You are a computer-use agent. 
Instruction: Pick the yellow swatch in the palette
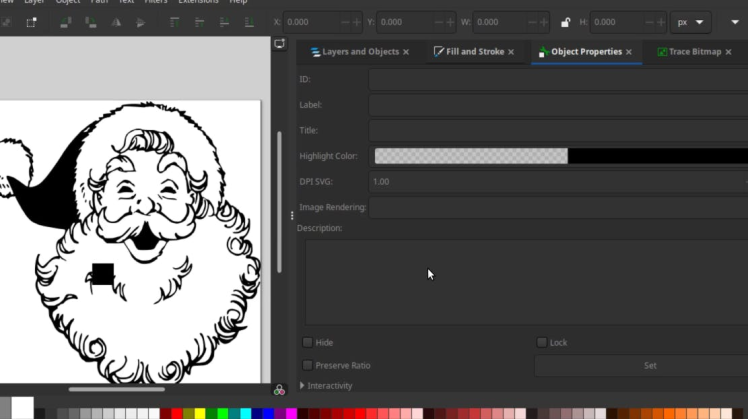pos(200,413)
